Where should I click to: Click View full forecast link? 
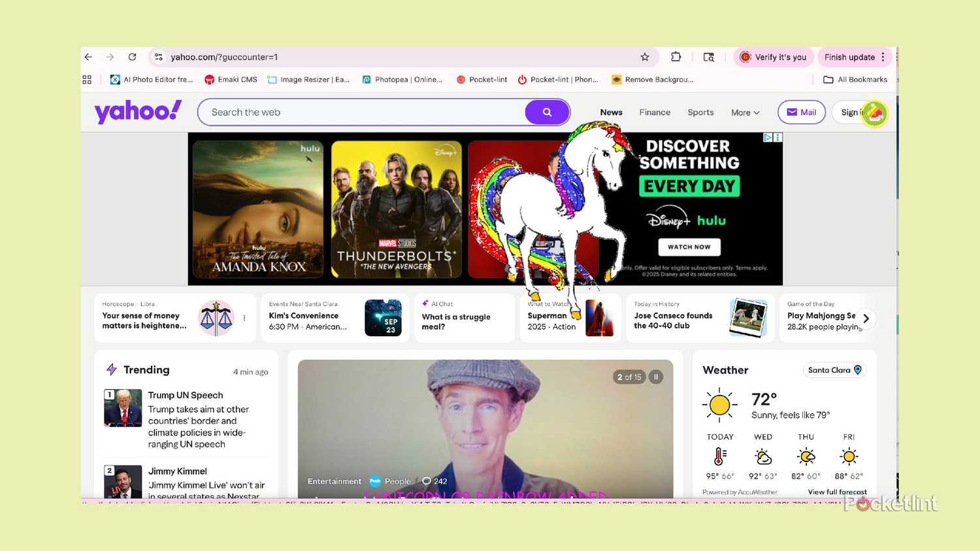coord(837,492)
